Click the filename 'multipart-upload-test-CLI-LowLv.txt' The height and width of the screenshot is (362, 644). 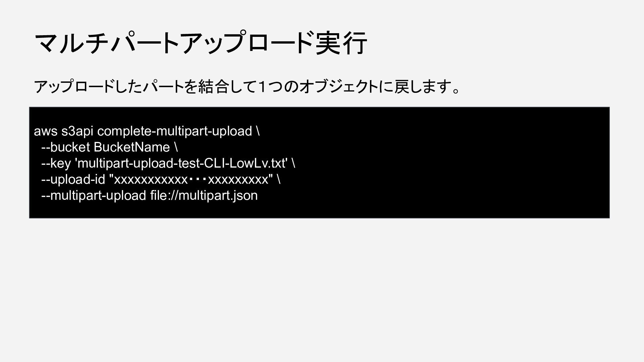coord(182,163)
